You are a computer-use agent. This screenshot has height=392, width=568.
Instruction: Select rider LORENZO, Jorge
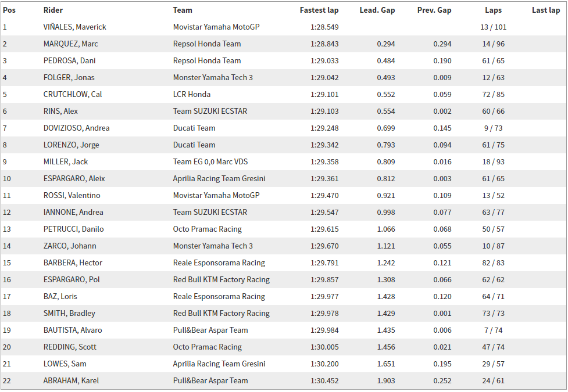pos(72,145)
